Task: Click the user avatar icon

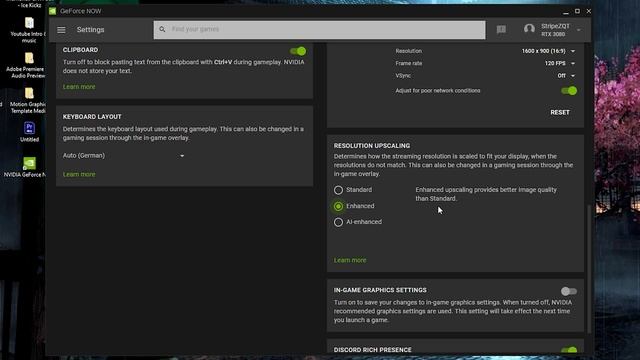Action: click(529, 29)
